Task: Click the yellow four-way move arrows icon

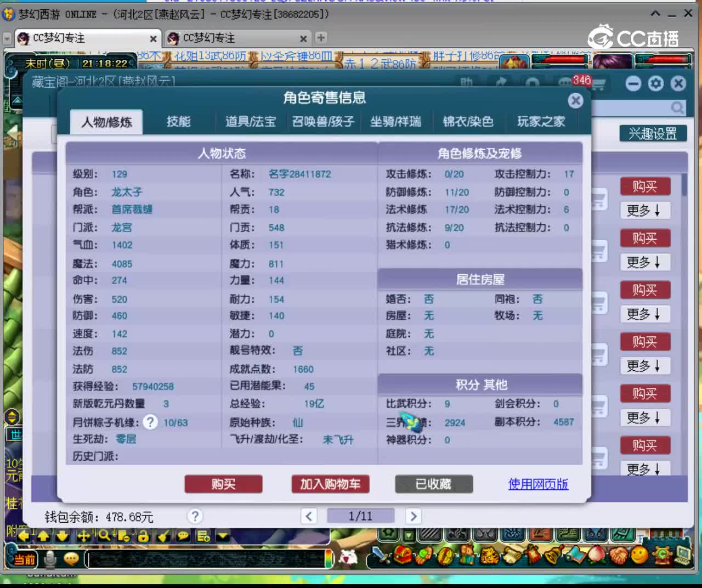Action: click(x=83, y=536)
